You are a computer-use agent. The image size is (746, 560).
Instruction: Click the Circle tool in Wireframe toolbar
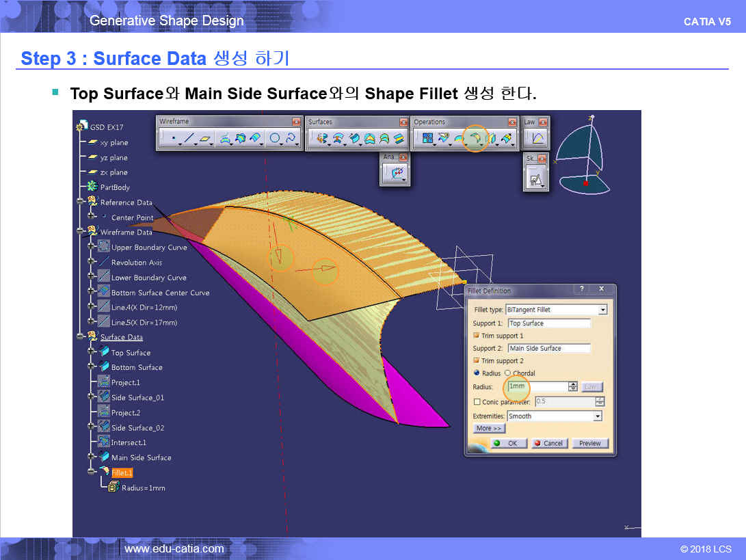[274, 138]
